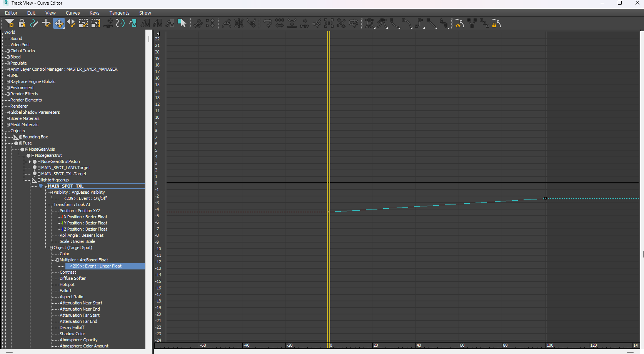Set tangents to Stepped
Viewport: 644px width, 354px height.
[419, 23]
